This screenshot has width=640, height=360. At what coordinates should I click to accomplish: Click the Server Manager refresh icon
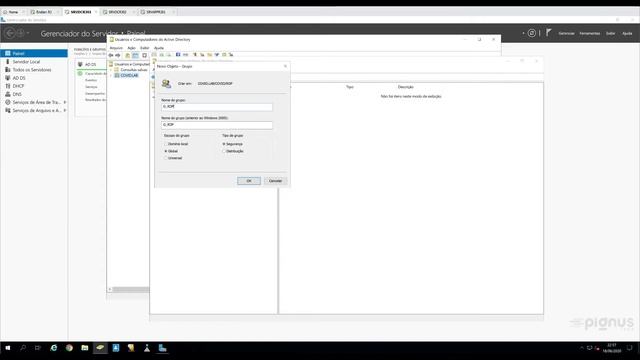[531, 33]
